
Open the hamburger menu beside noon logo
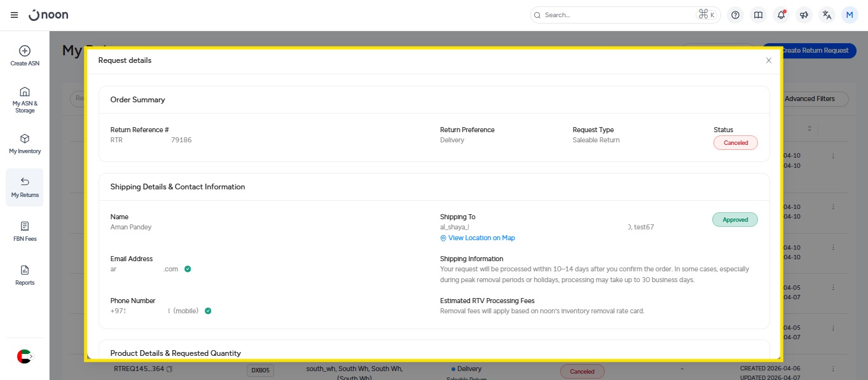(14, 15)
